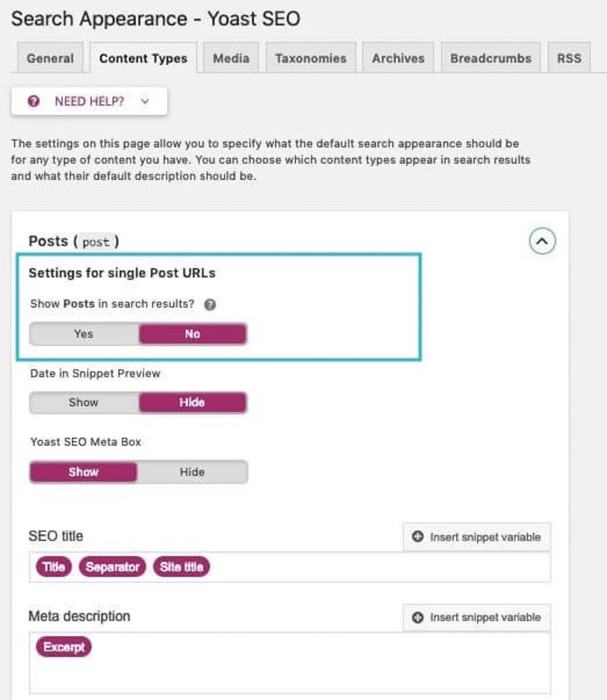The height and width of the screenshot is (700, 607).
Task: Select the Excerpt snippet variable pill
Action: pyautogui.click(x=64, y=647)
